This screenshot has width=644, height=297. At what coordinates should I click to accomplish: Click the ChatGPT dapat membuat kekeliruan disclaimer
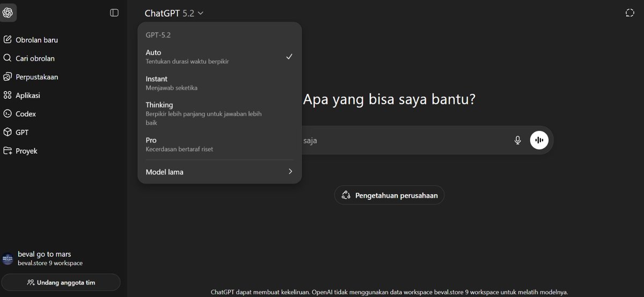coord(389,292)
